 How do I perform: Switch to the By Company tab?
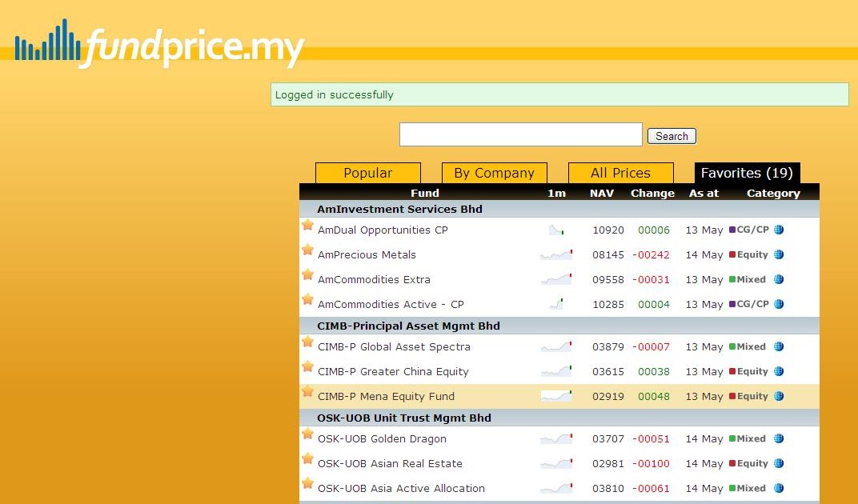pyautogui.click(x=494, y=173)
